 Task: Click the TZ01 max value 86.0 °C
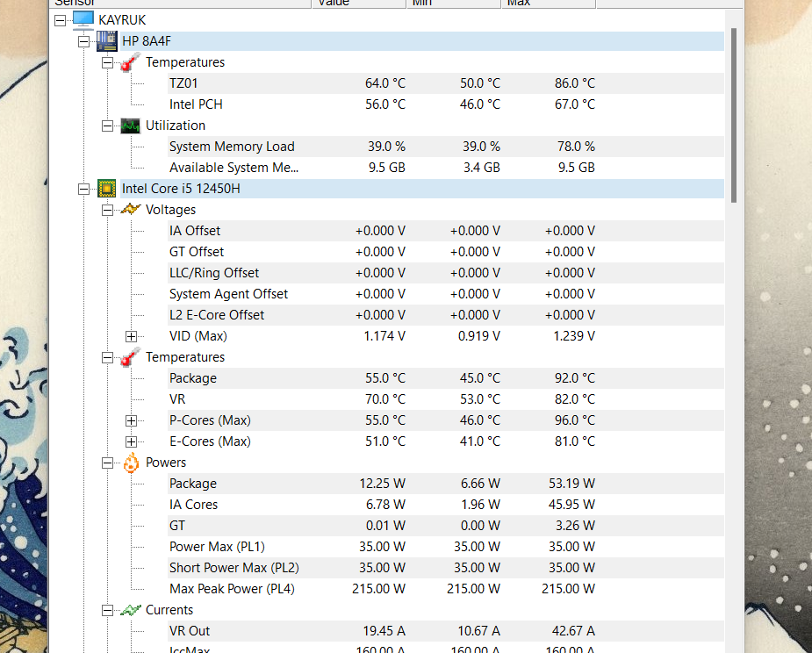pos(575,83)
